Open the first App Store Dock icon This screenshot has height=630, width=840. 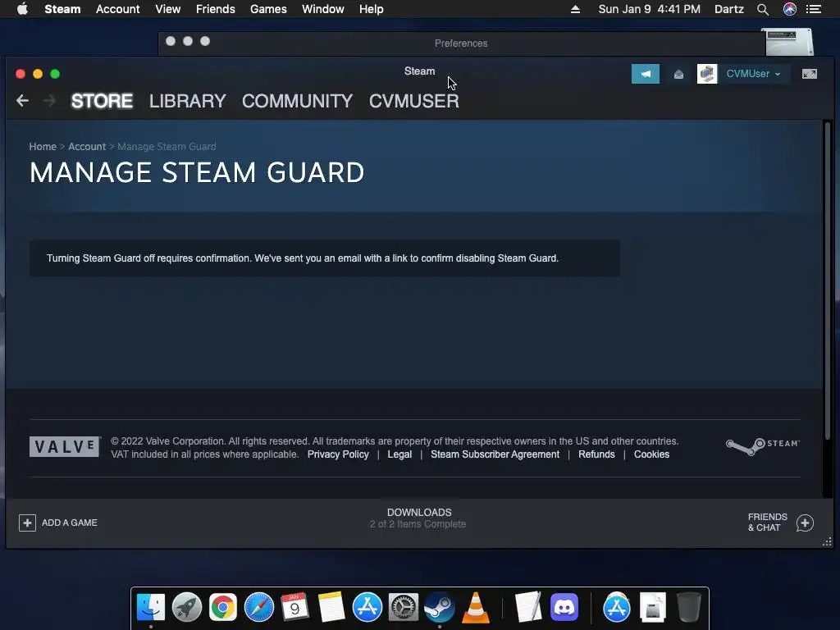[x=367, y=607]
